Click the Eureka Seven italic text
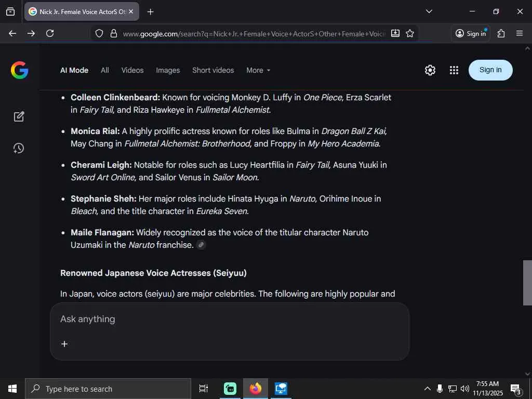Screen dimensions: 532x399 point(222,211)
